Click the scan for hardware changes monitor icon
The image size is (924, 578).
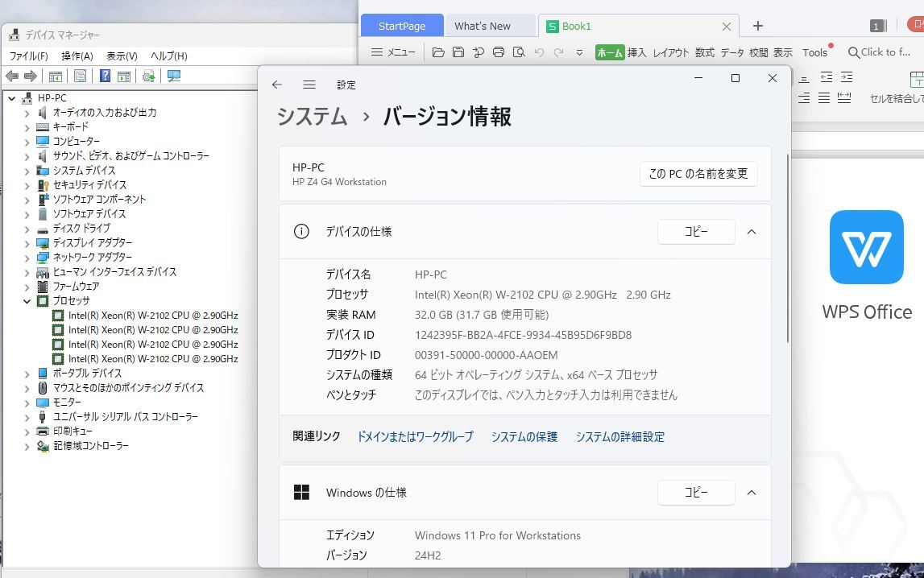coord(174,76)
